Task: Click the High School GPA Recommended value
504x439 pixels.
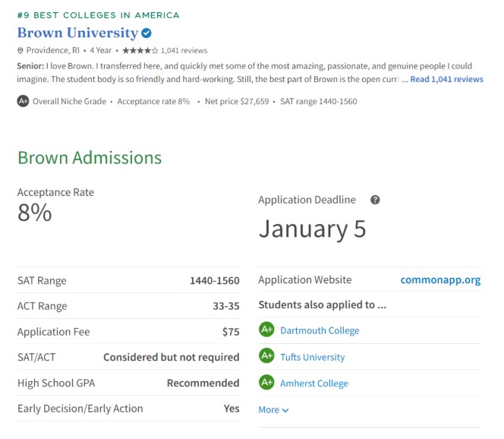Action: [203, 383]
